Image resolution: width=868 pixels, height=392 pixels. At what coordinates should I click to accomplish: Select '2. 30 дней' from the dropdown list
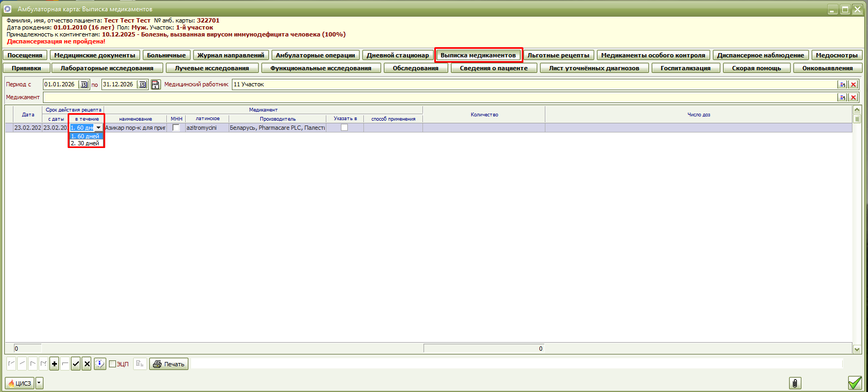click(85, 144)
